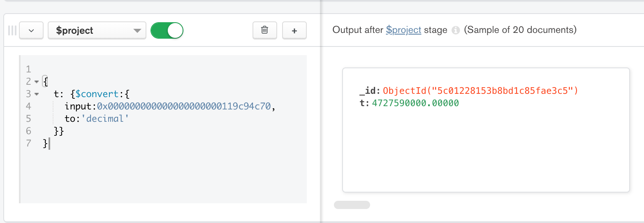This screenshot has height=223, width=644.
Task: Delete the $project stage with trash icon
Action: point(265,30)
